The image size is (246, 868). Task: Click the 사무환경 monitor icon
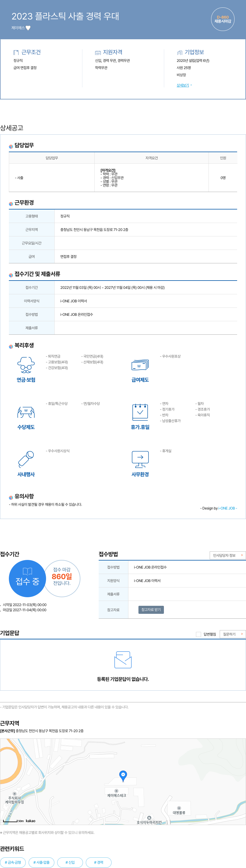pos(140,459)
